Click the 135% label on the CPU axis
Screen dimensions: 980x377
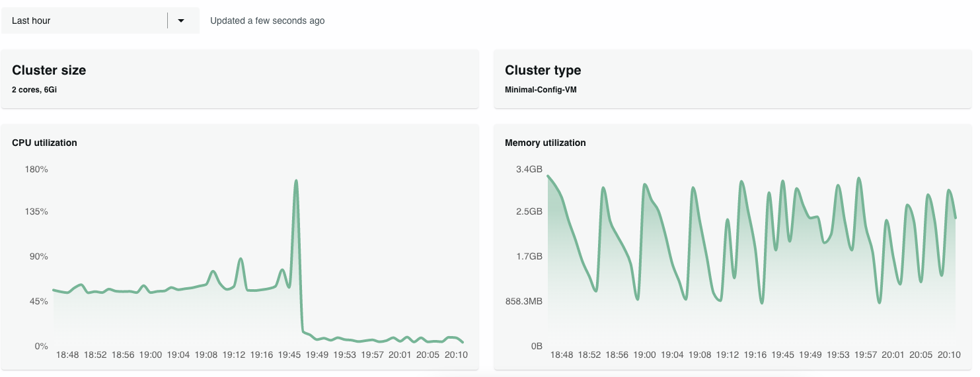click(x=36, y=211)
